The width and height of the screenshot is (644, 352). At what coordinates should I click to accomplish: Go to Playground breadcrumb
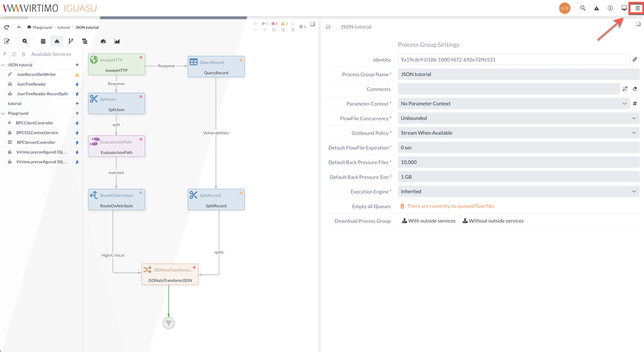tap(42, 28)
